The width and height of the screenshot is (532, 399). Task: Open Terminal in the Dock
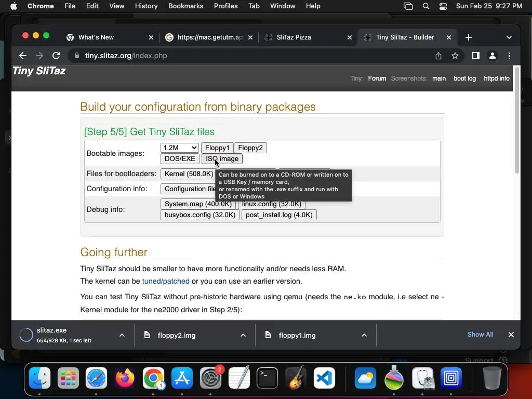[x=268, y=378]
